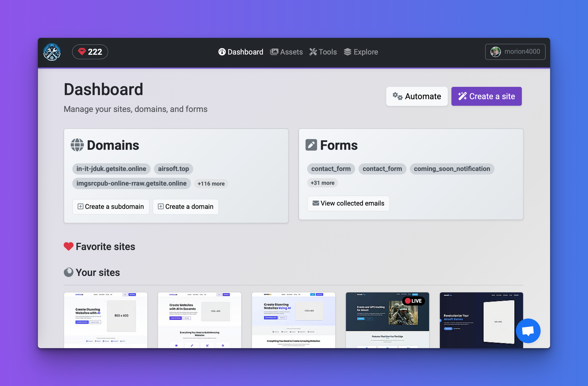
Task: Click the Assets images icon
Action: pos(274,52)
